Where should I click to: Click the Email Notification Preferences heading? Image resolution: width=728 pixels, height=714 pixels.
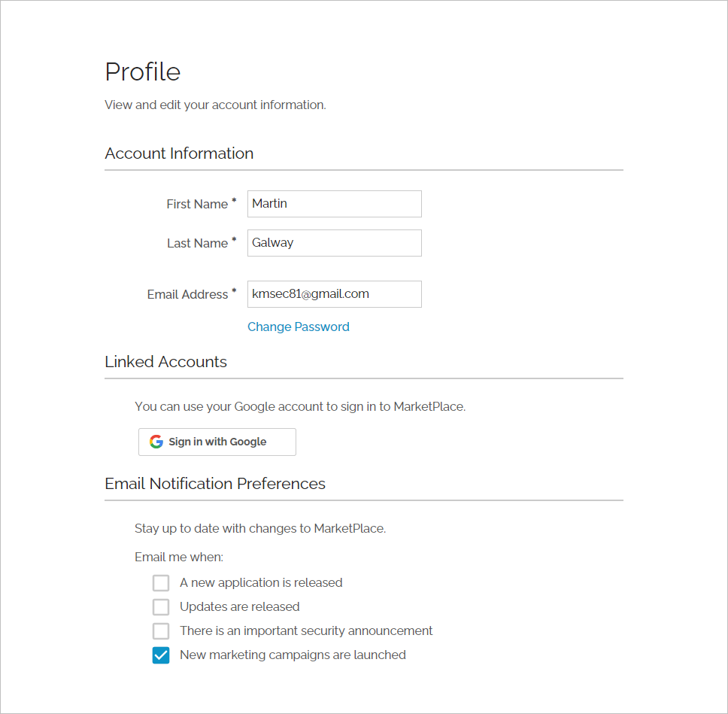[215, 484]
